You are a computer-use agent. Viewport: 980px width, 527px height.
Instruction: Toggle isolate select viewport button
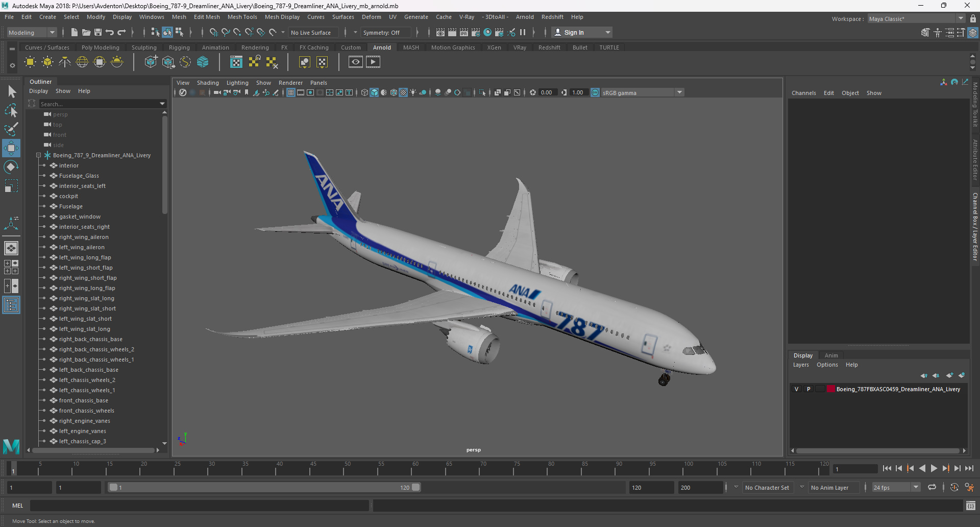tap(482, 92)
